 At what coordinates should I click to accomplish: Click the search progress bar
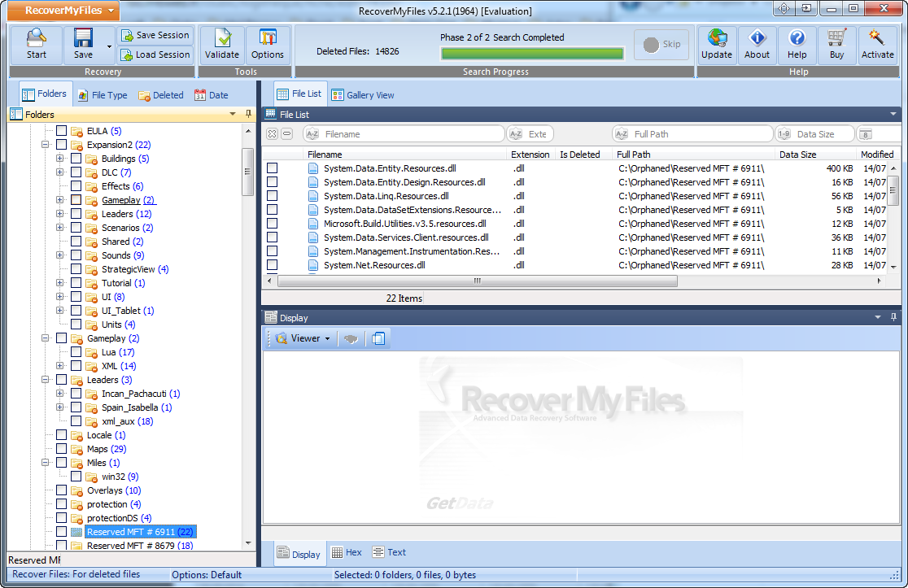[531, 54]
